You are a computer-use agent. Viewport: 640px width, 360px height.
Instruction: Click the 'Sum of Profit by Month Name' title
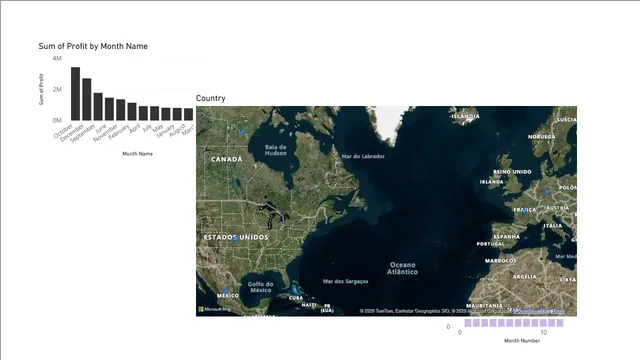pos(93,46)
